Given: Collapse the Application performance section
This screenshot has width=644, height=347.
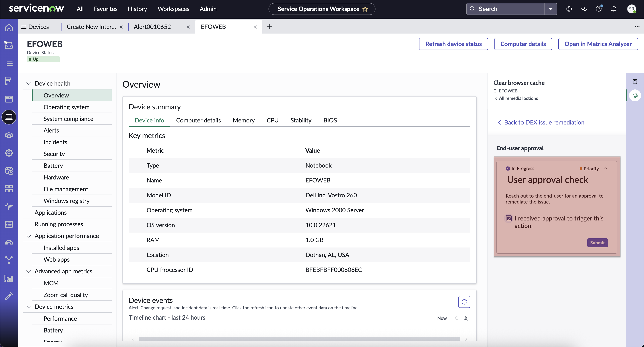Looking at the screenshot, I should click(29, 236).
